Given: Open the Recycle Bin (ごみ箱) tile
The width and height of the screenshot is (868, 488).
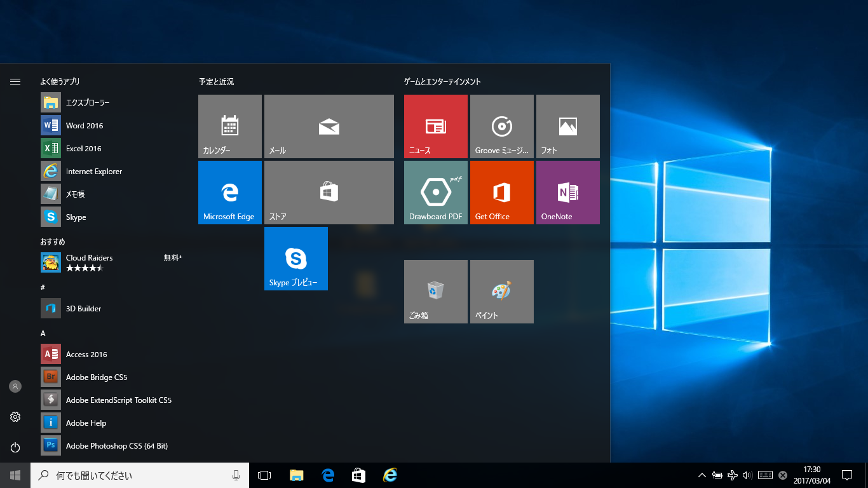Looking at the screenshot, I should click(x=436, y=292).
